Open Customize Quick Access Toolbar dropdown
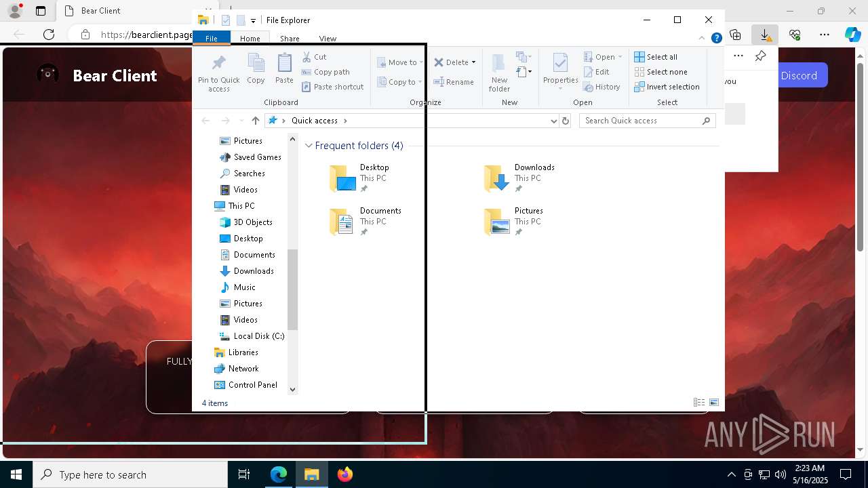Image resolution: width=868 pixels, height=488 pixels. click(x=253, y=20)
